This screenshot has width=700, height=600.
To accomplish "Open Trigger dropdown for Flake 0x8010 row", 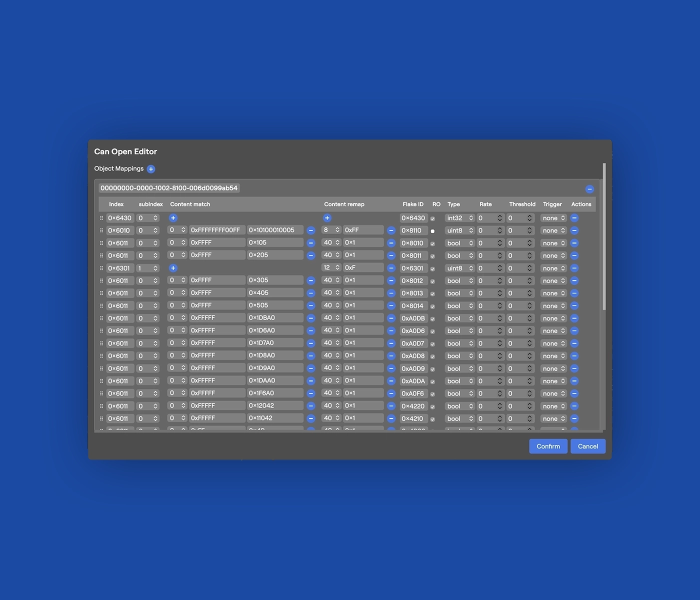I will click(553, 243).
